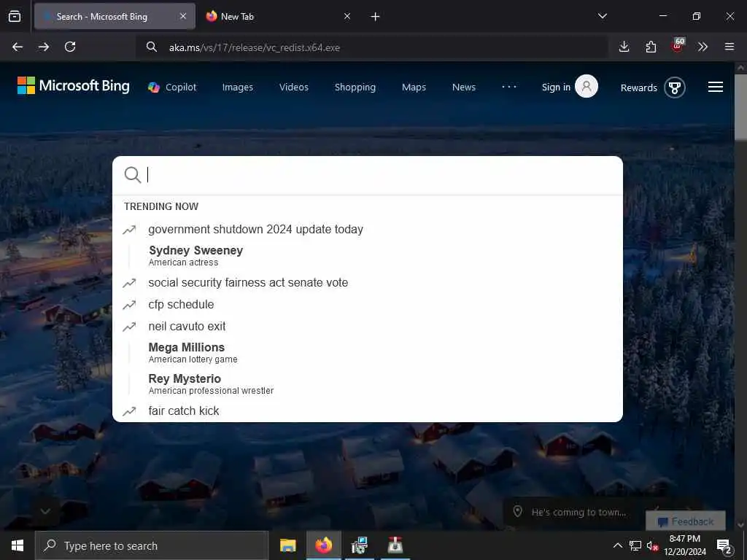The image size is (747, 560).
Task: Click the Bing search magnifier icon
Action: pos(133,175)
